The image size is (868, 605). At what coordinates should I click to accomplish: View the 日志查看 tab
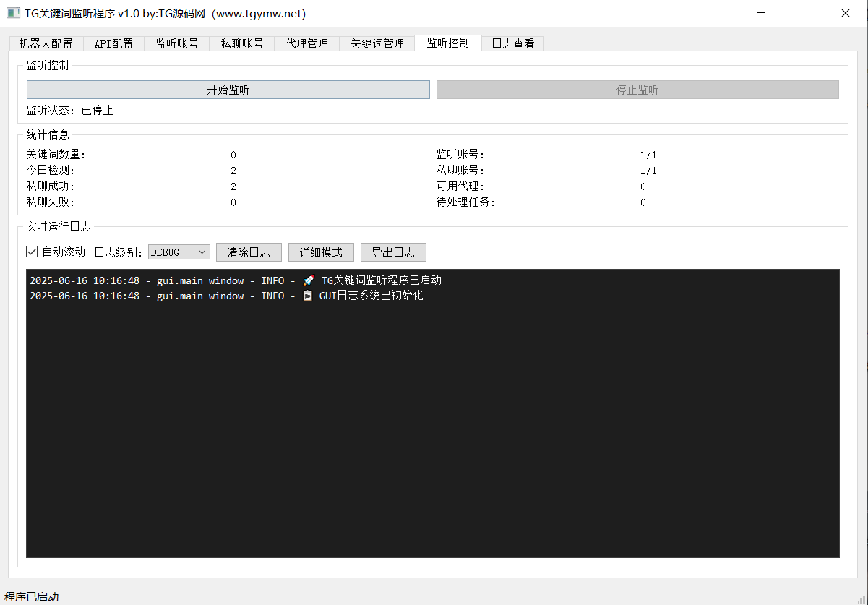pos(513,44)
